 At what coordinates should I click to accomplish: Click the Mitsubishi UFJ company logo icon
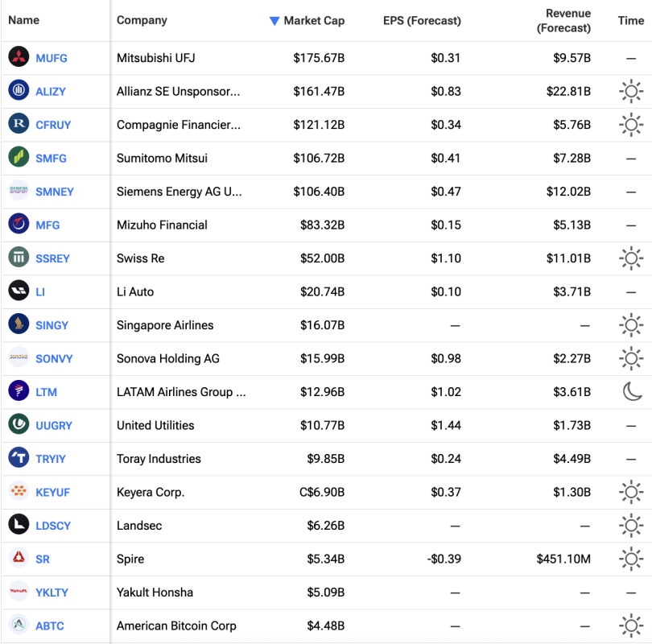[x=19, y=57]
